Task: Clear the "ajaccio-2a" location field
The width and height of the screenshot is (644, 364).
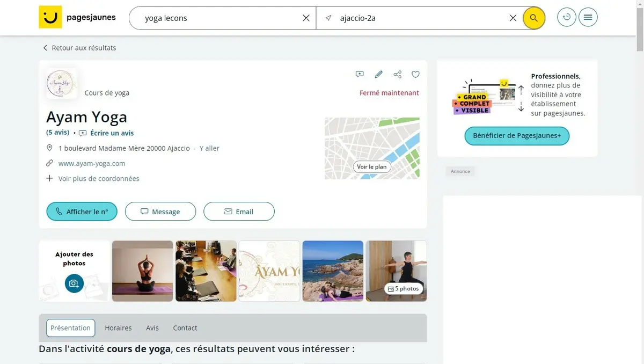Action: (x=513, y=18)
